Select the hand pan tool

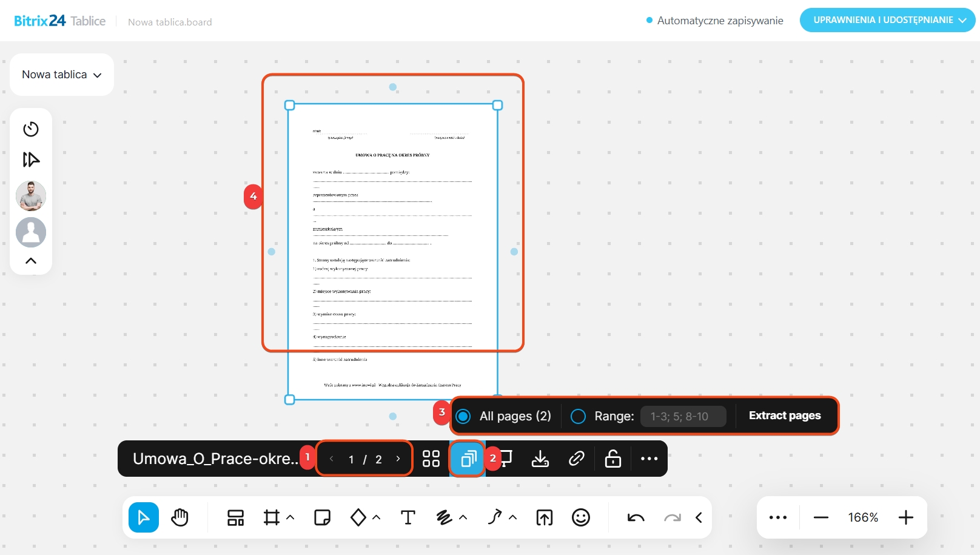[180, 517]
